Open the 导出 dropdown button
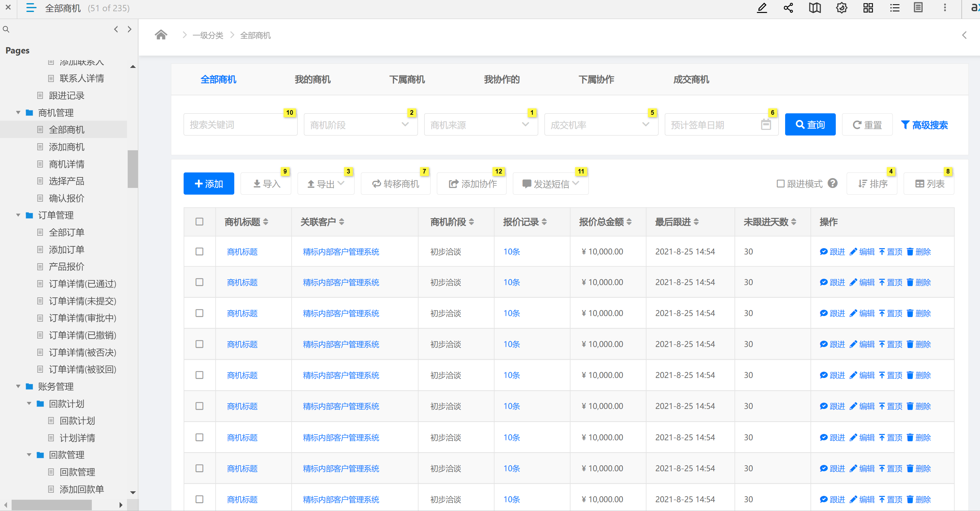Screen dimensions: 980x511 (326, 184)
